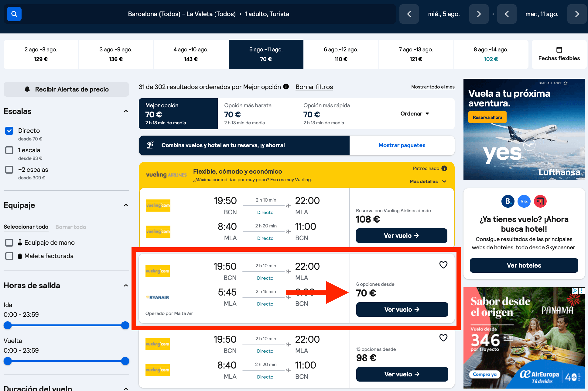The height and width of the screenshot is (391, 588).
Task: Select 4 ago.-10 ago. date option
Action: point(191,54)
